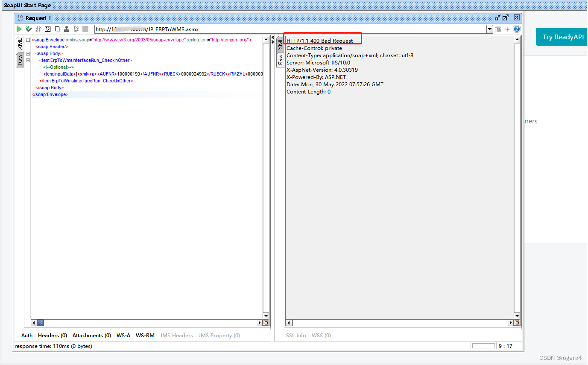Click the 'HTTP/1.1 400 Bad Request' line
This screenshot has width=588, height=365.
click(320, 41)
